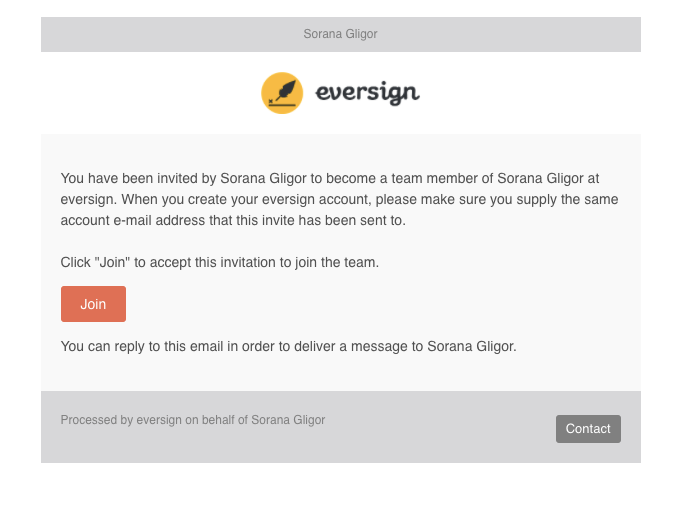Click 'Sorana Gligor' at end of reply sentence
683x505 pixels.
click(x=471, y=346)
